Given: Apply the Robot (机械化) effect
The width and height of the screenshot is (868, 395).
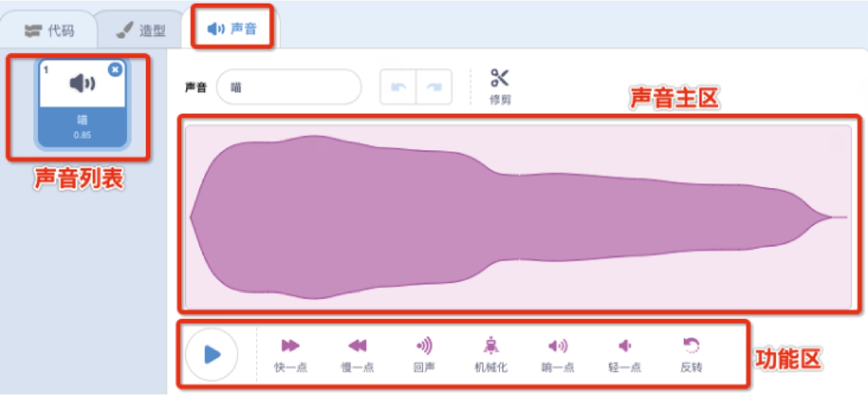Looking at the screenshot, I should tap(491, 346).
